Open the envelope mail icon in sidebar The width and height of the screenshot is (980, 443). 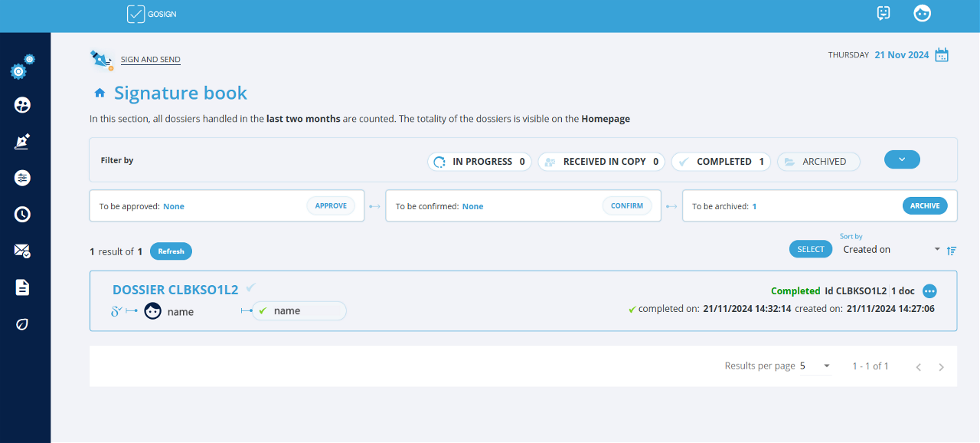pyautogui.click(x=22, y=251)
